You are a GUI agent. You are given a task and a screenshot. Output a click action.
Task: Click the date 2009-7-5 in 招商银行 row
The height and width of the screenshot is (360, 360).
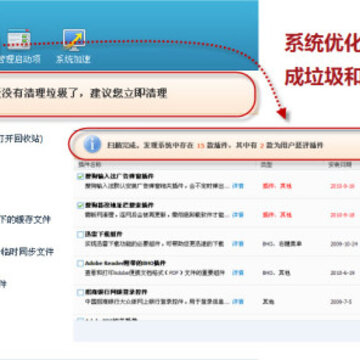click(340, 302)
